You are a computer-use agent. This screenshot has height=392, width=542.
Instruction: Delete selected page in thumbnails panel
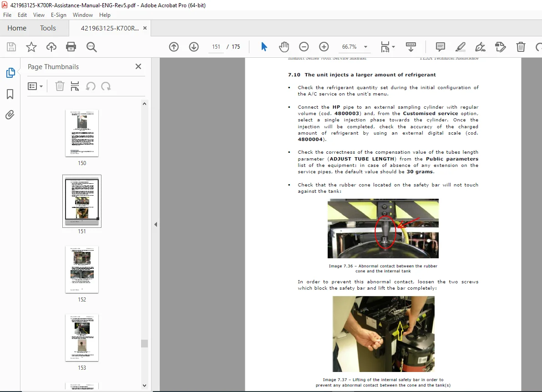click(x=60, y=86)
